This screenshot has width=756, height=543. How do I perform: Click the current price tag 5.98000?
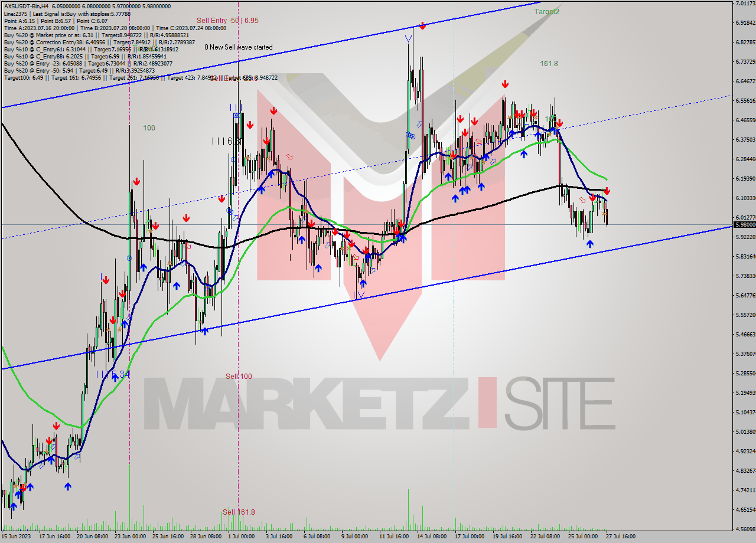click(744, 224)
